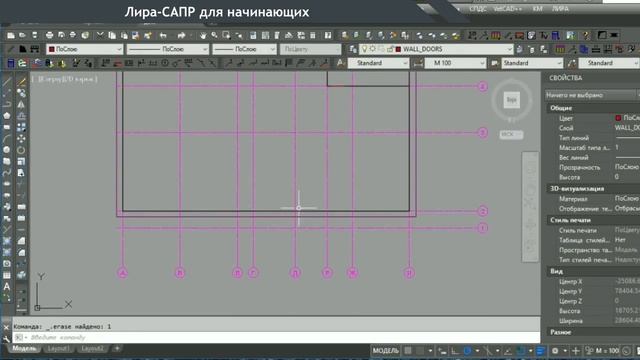
Task: Click the Print icon
Action: (49, 36)
